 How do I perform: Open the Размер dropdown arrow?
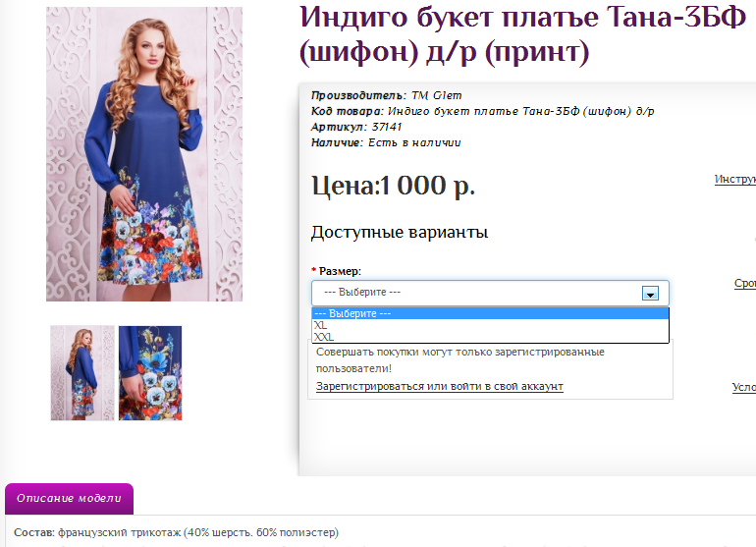click(x=650, y=293)
